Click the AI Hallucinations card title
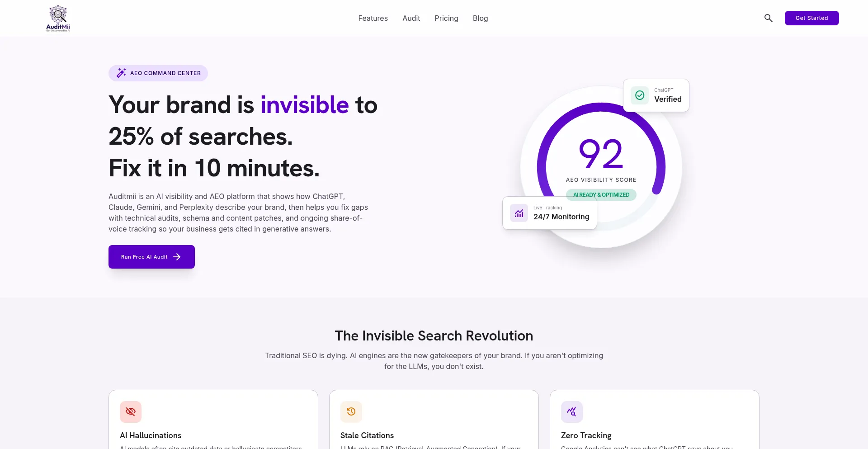This screenshot has width=868, height=449. tap(151, 435)
